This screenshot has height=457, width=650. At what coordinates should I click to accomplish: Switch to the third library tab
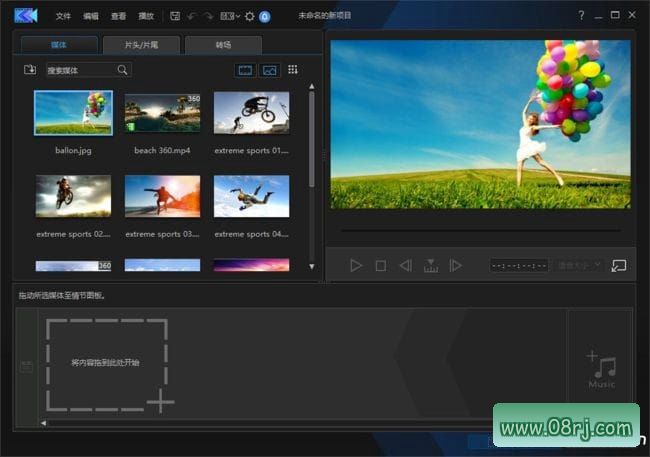coord(223,45)
